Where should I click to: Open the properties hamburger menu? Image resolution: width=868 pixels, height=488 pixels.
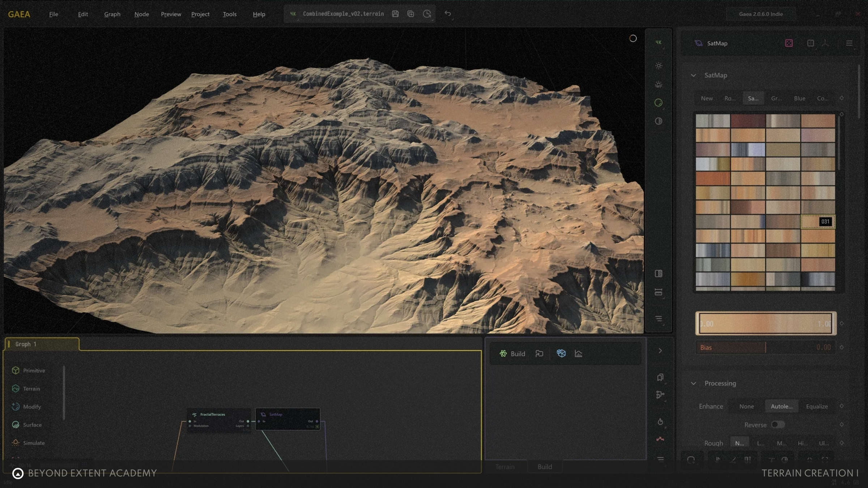tap(849, 43)
